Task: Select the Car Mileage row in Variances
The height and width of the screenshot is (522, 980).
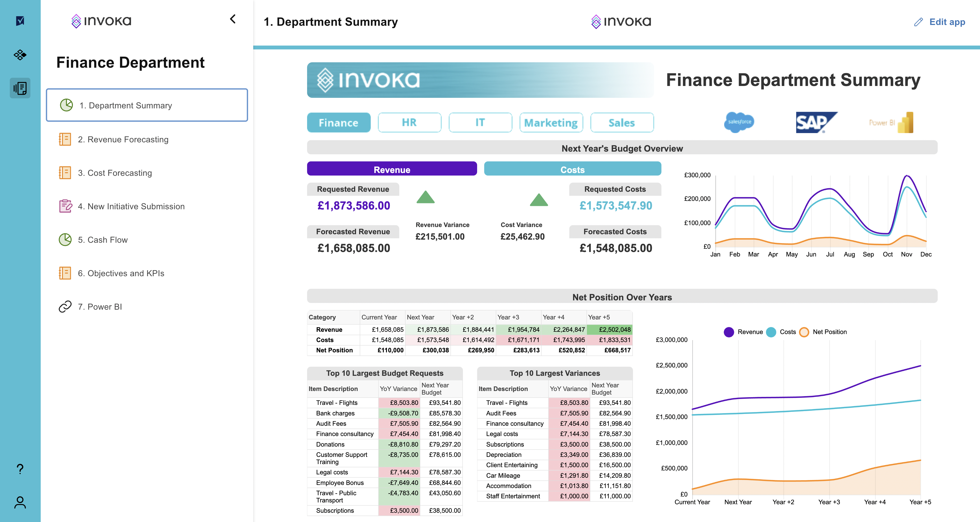Action: (x=555, y=475)
